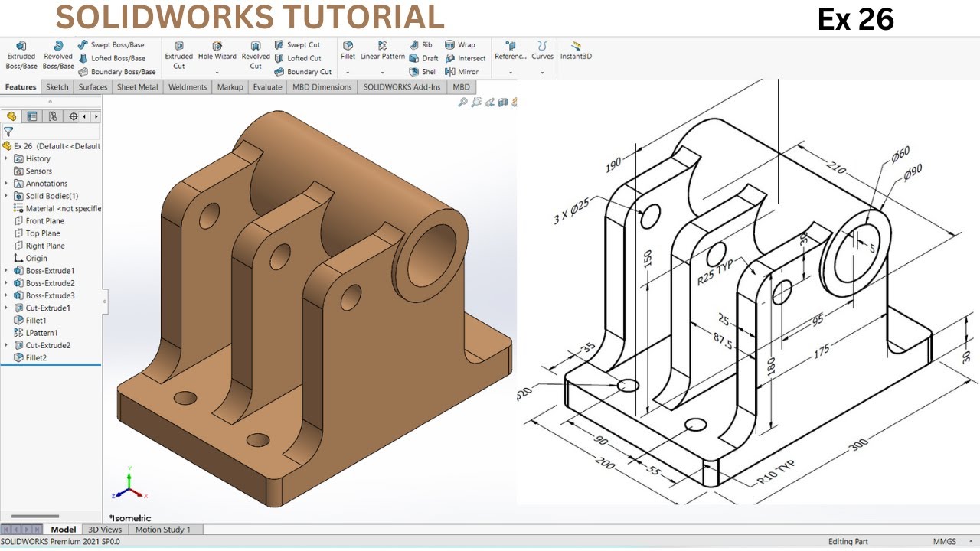980x551 pixels.
Task: Expand the Boss-Extrude2 feature
Action: (7, 283)
